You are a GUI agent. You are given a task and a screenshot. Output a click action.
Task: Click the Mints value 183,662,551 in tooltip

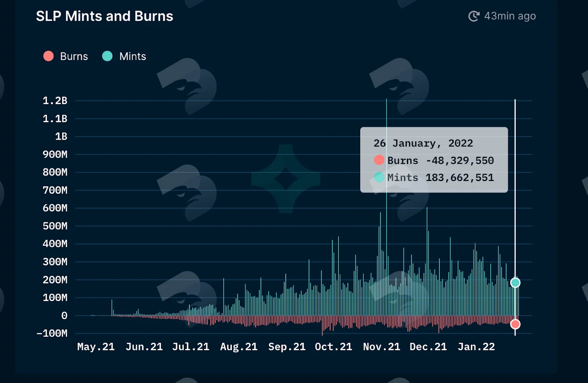pos(460,178)
